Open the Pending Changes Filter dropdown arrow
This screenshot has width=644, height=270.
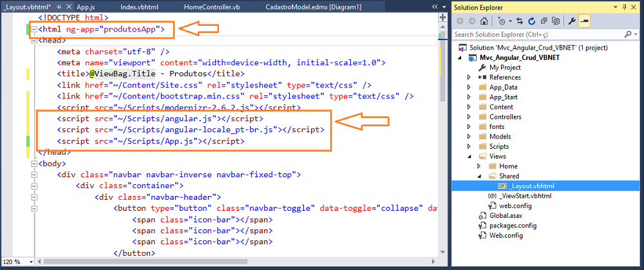pos(509,21)
